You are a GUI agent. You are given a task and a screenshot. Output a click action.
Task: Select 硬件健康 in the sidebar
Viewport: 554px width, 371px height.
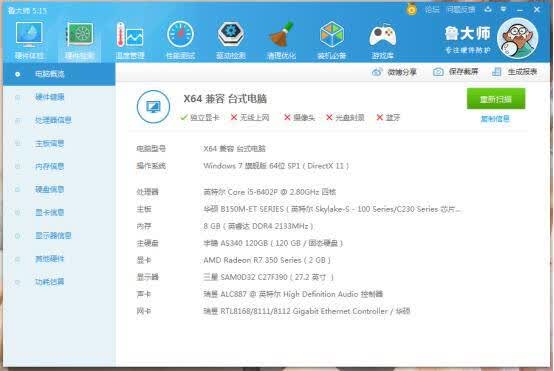pos(49,97)
